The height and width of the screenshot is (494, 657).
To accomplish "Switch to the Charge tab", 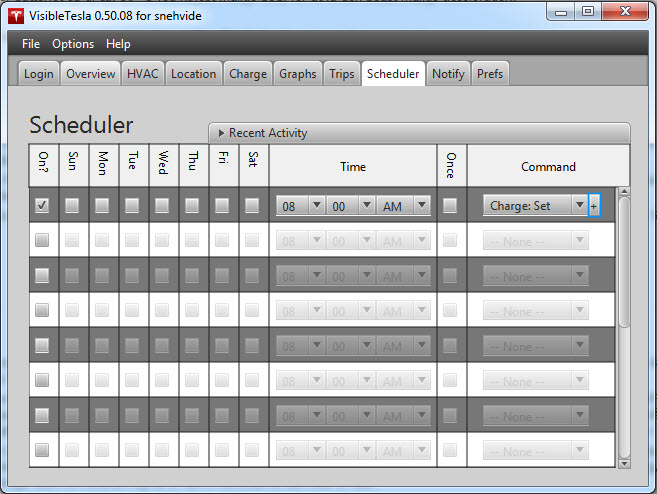I will coord(248,74).
